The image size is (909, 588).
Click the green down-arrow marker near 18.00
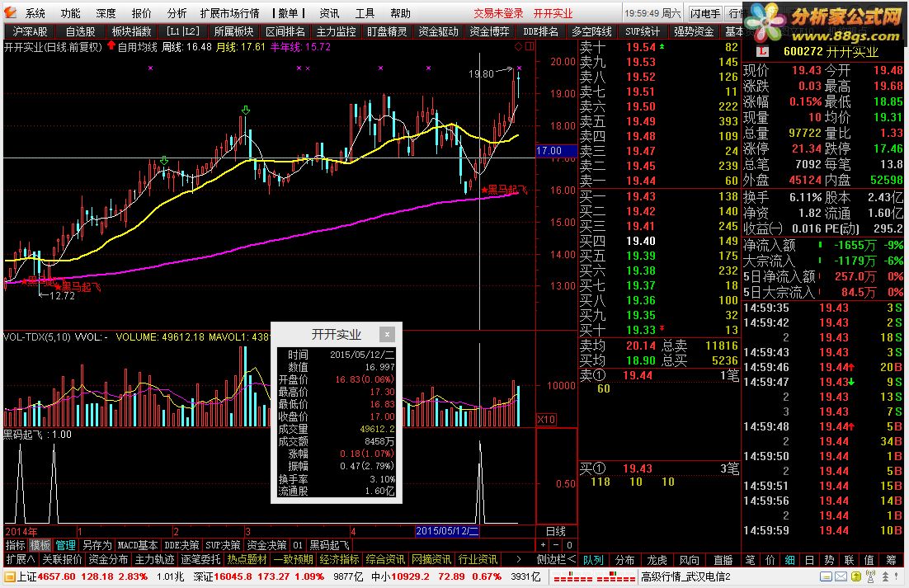[x=246, y=110]
